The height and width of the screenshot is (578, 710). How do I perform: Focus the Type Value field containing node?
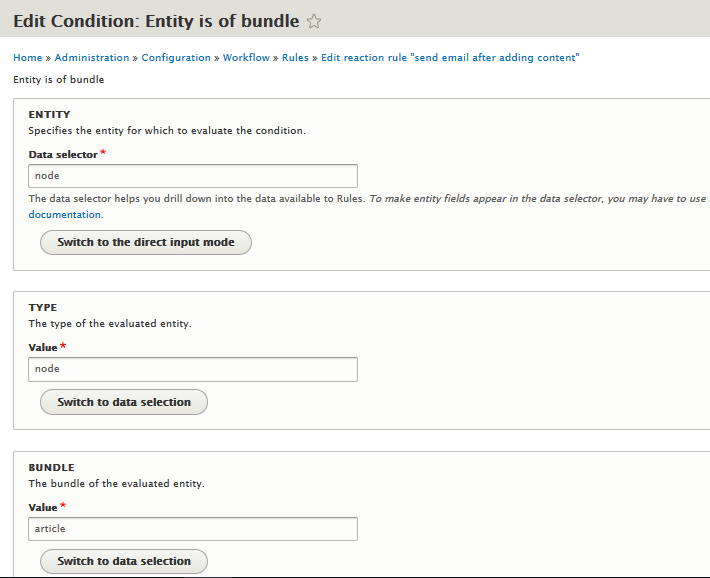[193, 369]
